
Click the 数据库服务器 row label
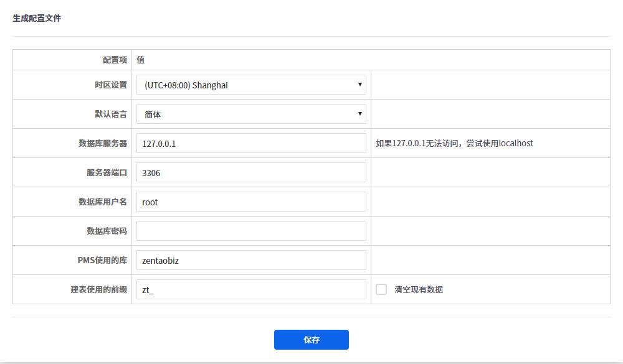pyautogui.click(x=103, y=143)
